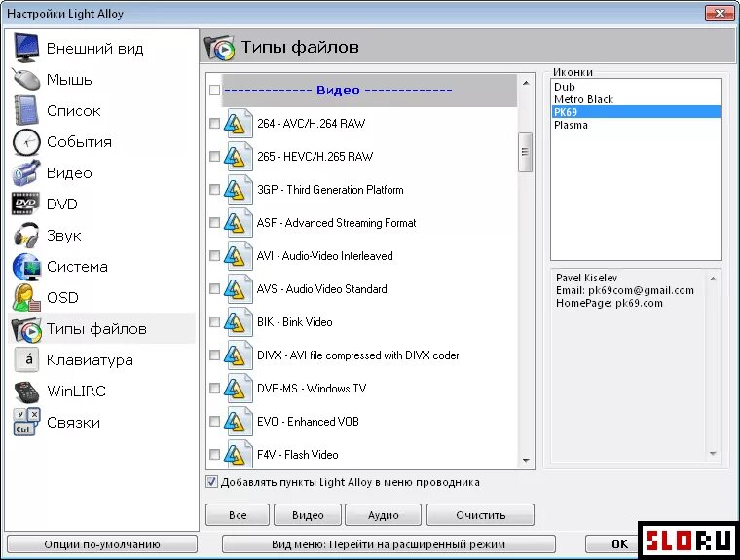Click file types list scrollbar thumb
Image resolution: width=740 pixels, height=560 pixels.
(525, 152)
